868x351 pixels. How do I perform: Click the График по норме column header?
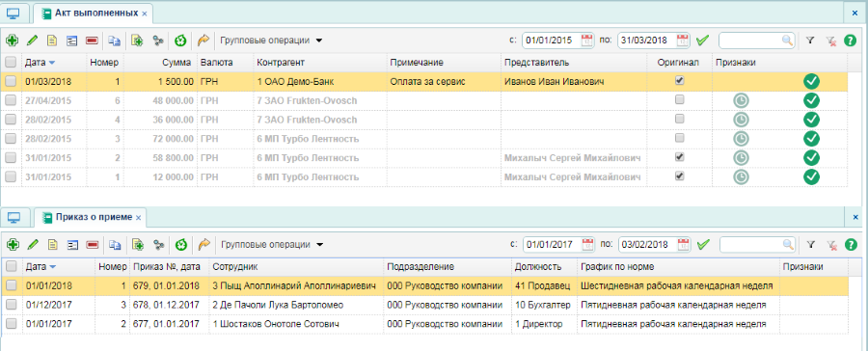678,267
